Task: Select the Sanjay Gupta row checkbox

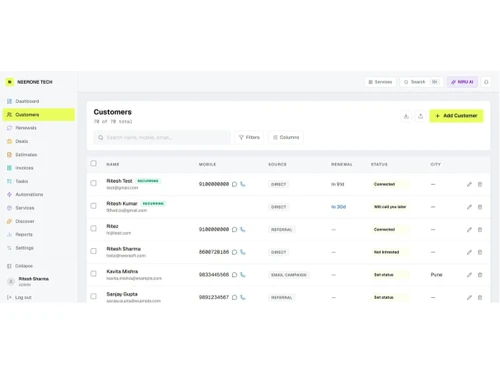Action: pos(94,296)
